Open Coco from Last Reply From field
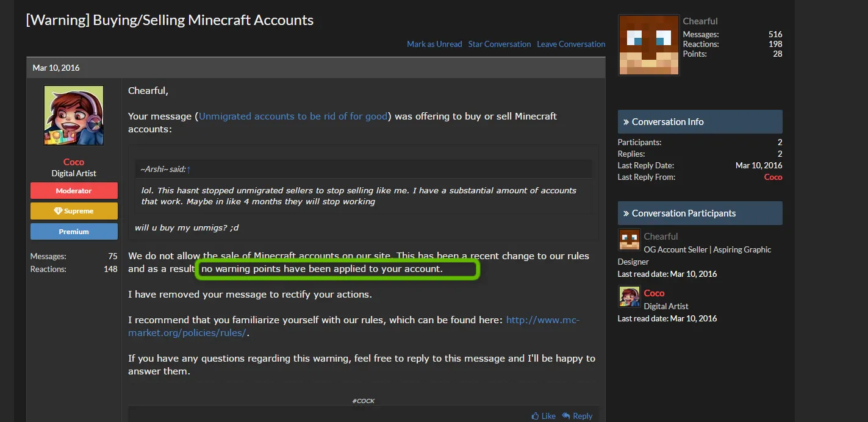 (773, 177)
